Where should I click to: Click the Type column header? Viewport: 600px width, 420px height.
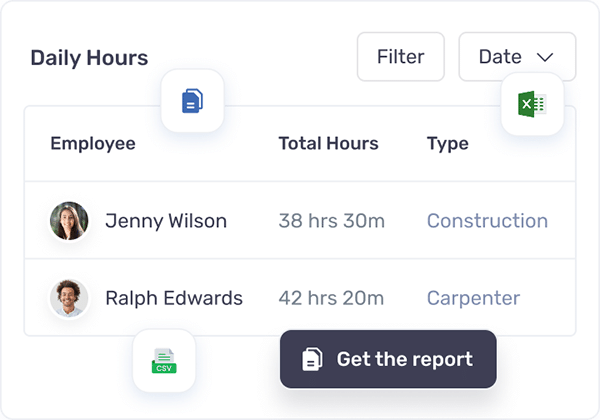click(x=447, y=144)
